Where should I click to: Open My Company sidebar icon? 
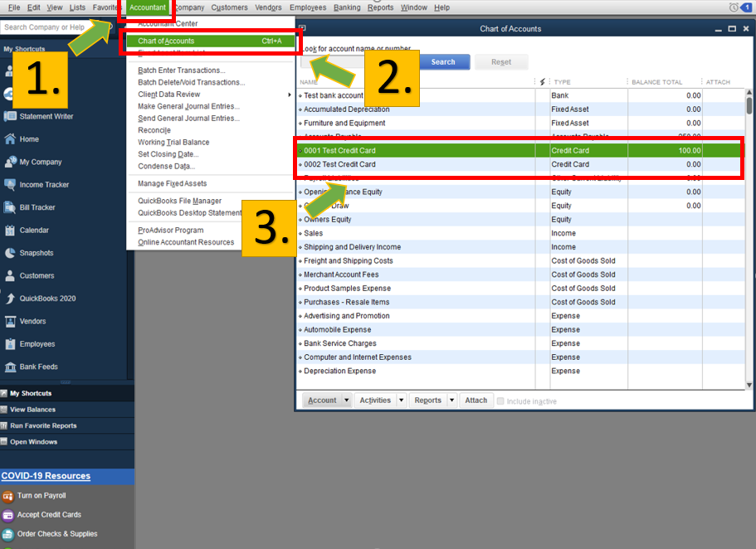tap(10, 162)
